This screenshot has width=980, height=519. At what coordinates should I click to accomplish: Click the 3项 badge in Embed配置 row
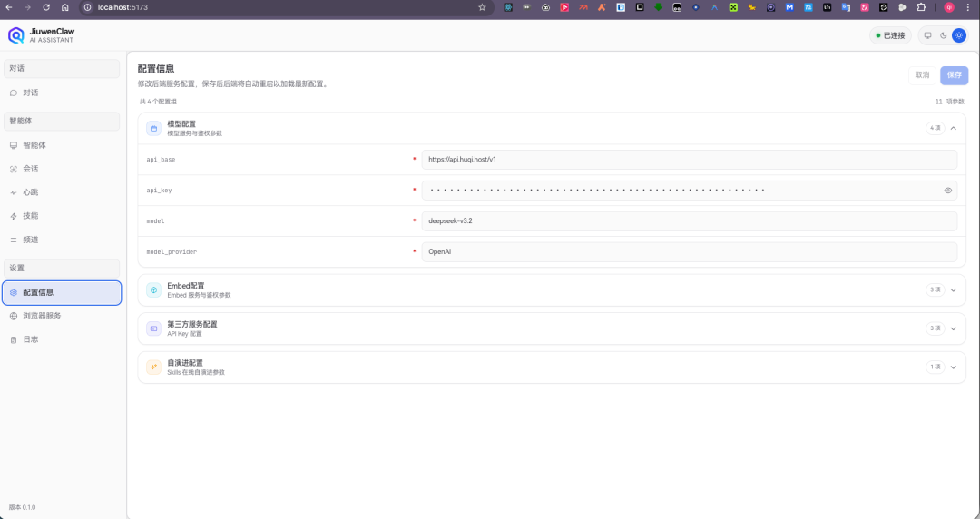coord(935,290)
